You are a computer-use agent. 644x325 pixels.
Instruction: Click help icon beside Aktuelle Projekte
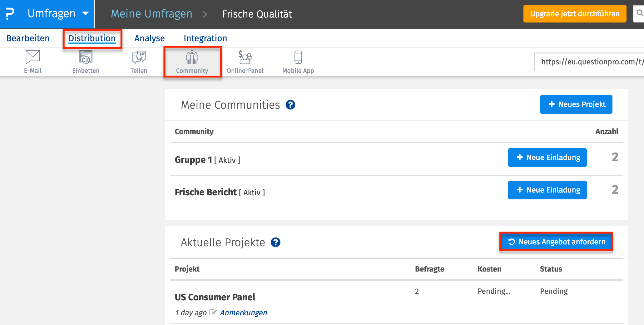[275, 242]
